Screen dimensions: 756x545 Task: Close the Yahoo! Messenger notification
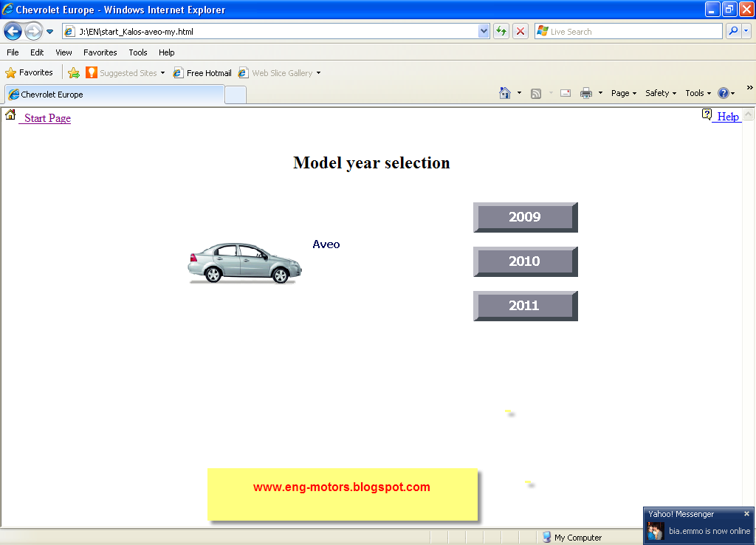click(746, 514)
